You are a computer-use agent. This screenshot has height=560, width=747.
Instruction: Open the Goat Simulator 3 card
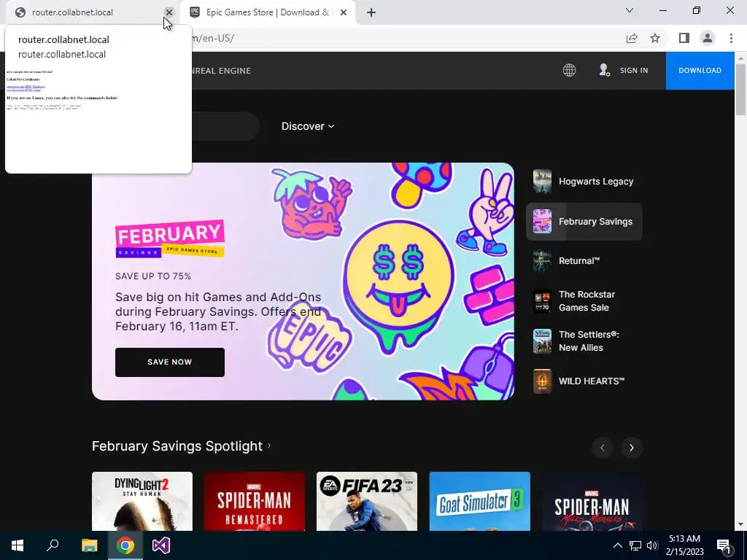(x=480, y=501)
